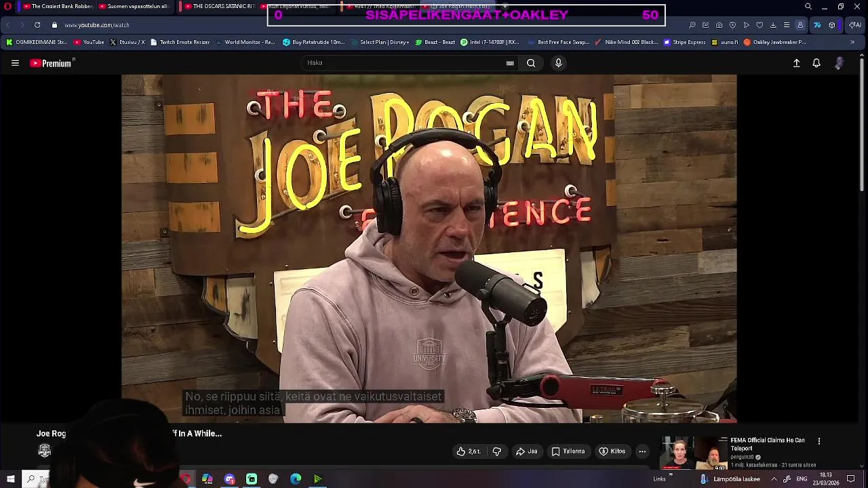This screenshot has height=488, width=868.
Task: Save the video with Tallenna
Action: tap(568, 451)
